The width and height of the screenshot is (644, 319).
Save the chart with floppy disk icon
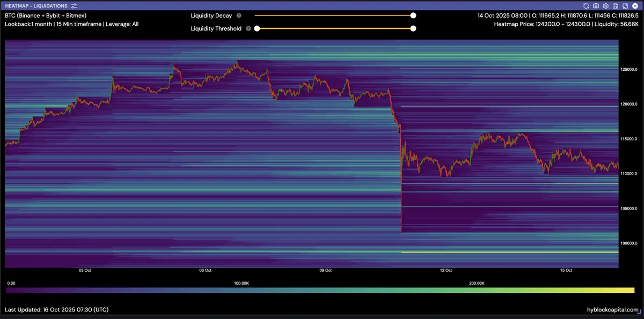[616, 6]
